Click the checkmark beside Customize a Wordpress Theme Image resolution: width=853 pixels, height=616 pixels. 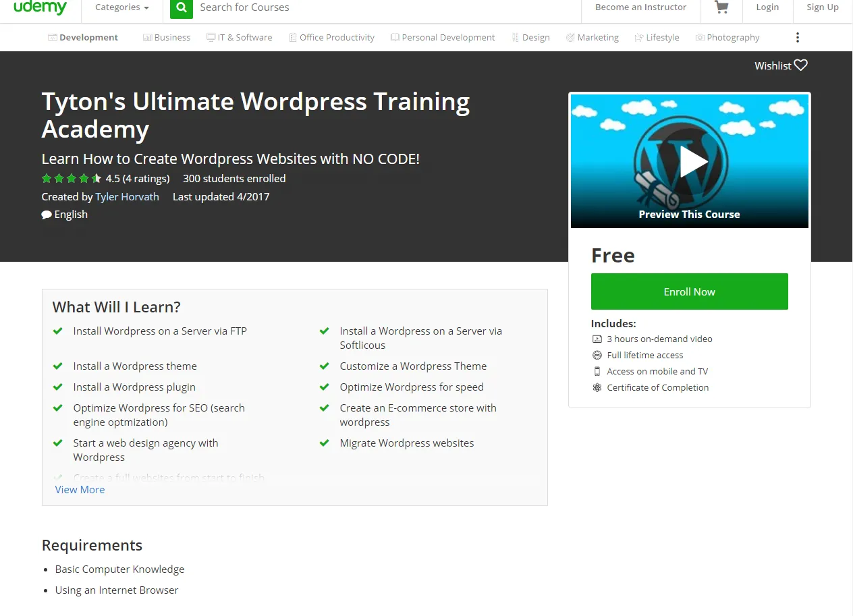[x=325, y=366]
